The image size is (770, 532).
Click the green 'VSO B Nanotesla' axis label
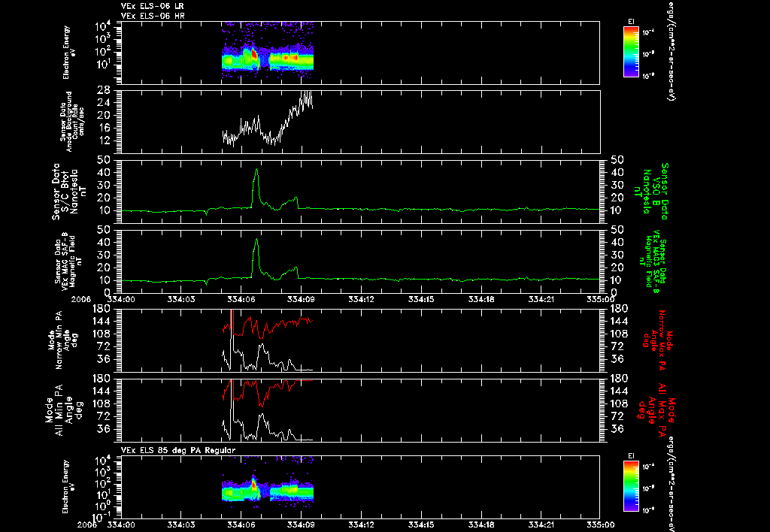coord(651,191)
